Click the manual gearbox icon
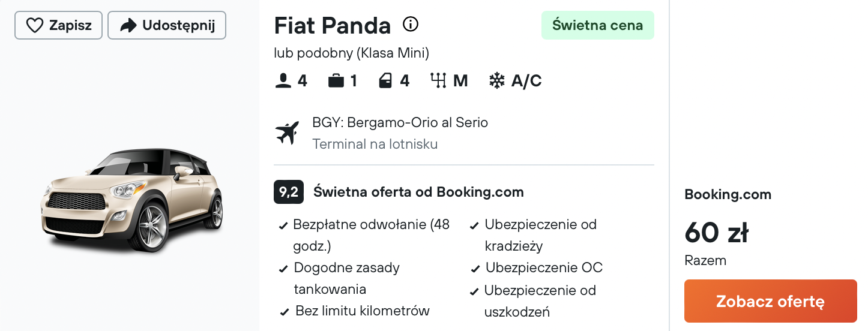 coord(439,81)
